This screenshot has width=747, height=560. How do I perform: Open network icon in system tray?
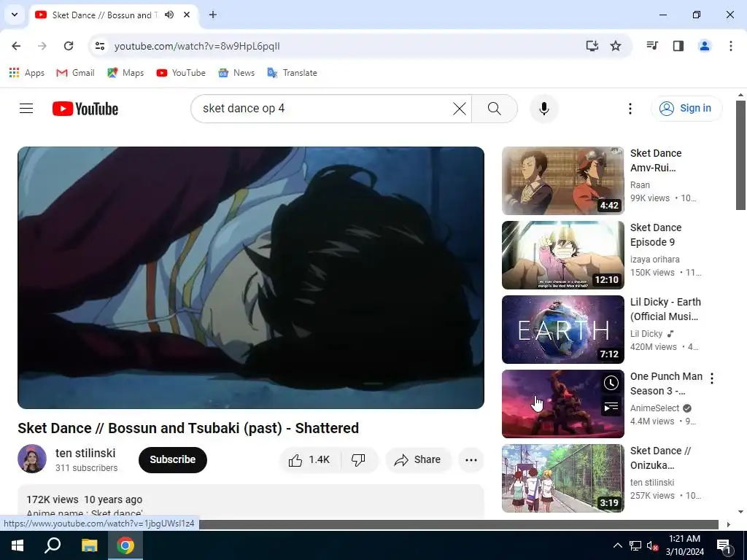(635, 545)
